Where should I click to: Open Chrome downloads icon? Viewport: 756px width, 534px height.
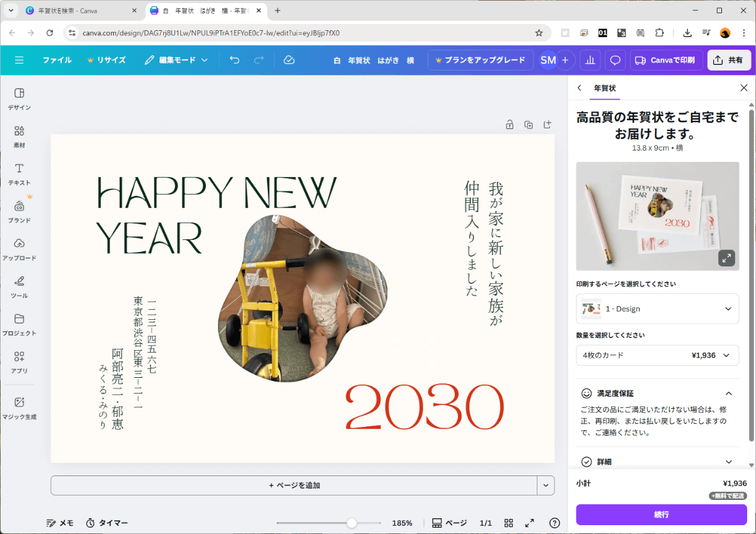point(687,33)
